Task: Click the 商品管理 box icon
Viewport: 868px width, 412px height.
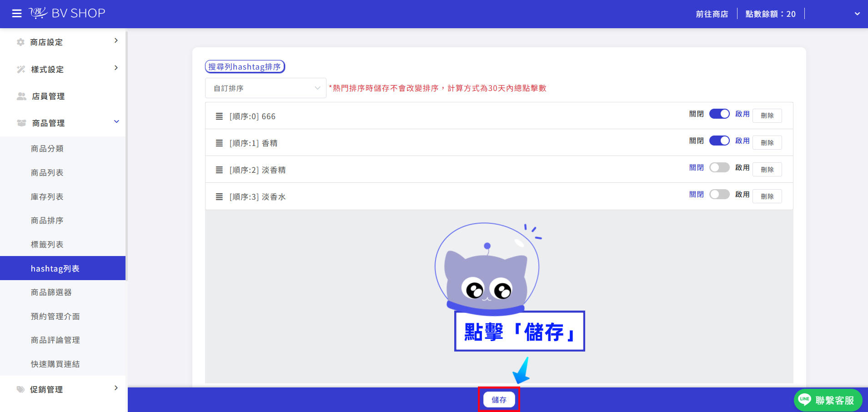Action: click(21, 123)
